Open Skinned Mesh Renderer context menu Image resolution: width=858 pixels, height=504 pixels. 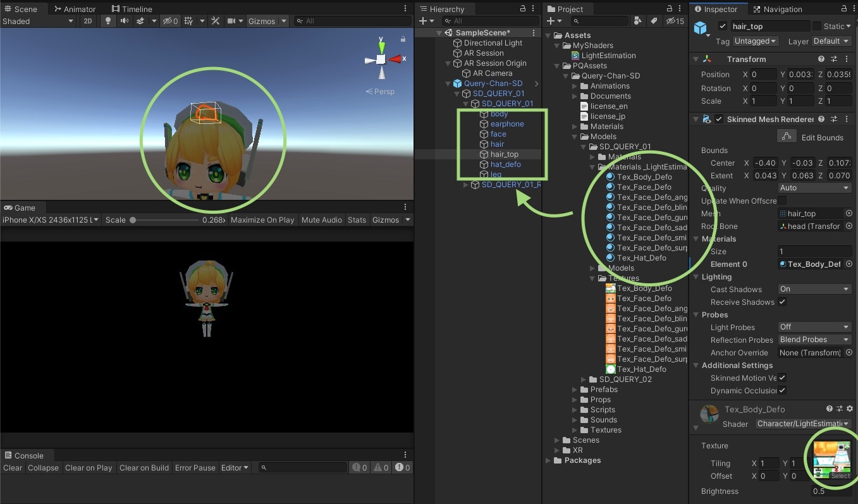pos(846,119)
